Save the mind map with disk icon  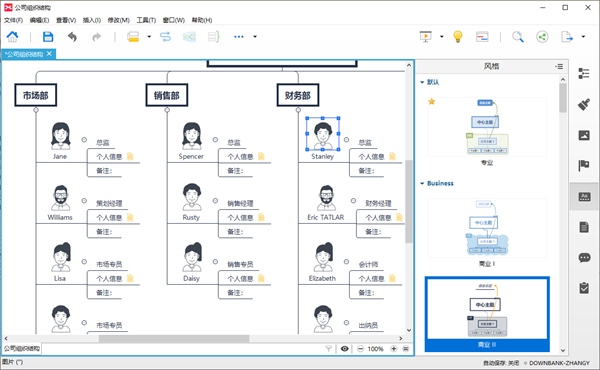(48, 37)
